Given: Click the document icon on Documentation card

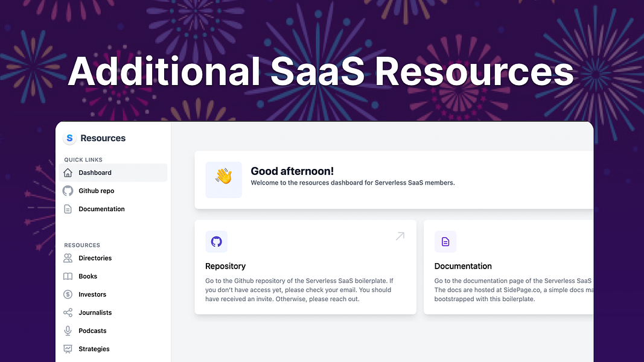Looking at the screenshot, I should pyautogui.click(x=445, y=241).
